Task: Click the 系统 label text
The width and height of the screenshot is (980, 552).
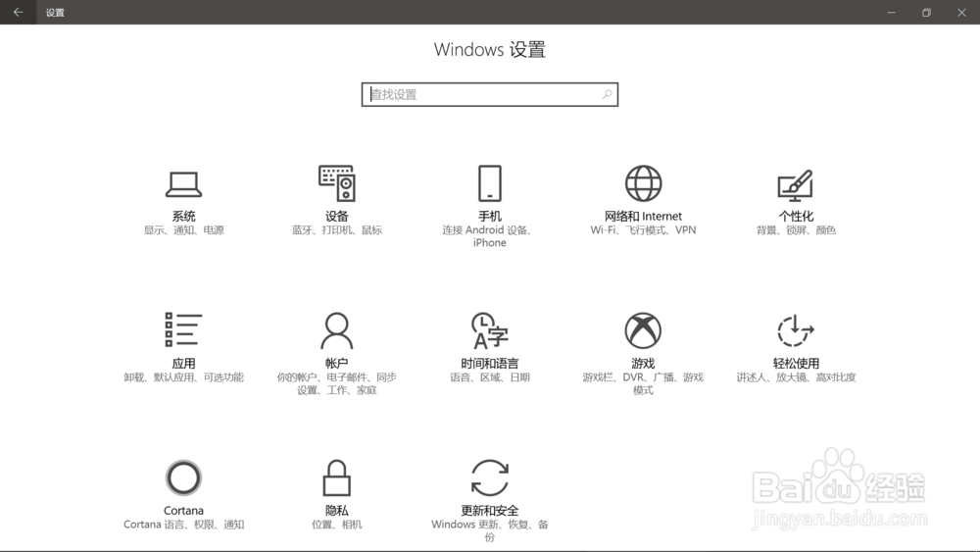Action: (x=184, y=217)
